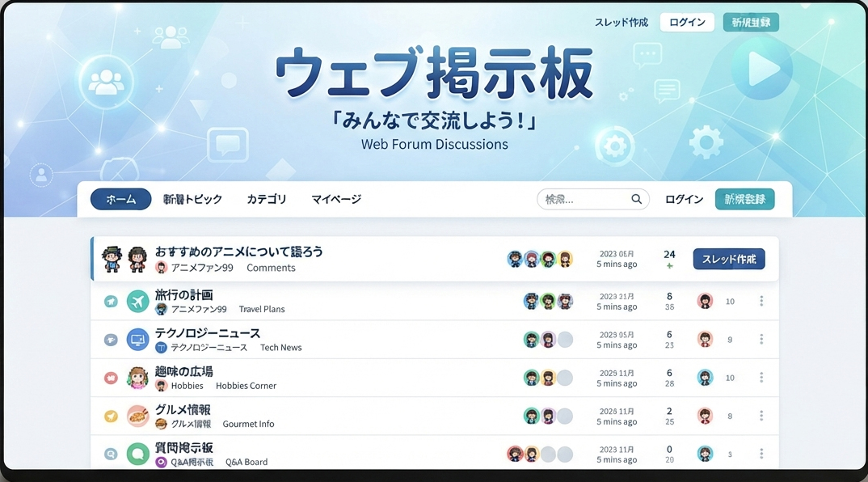Click Web Forum Discussions subtitle
The image size is (868, 482).
pyautogui.click(x=435, y=145)
